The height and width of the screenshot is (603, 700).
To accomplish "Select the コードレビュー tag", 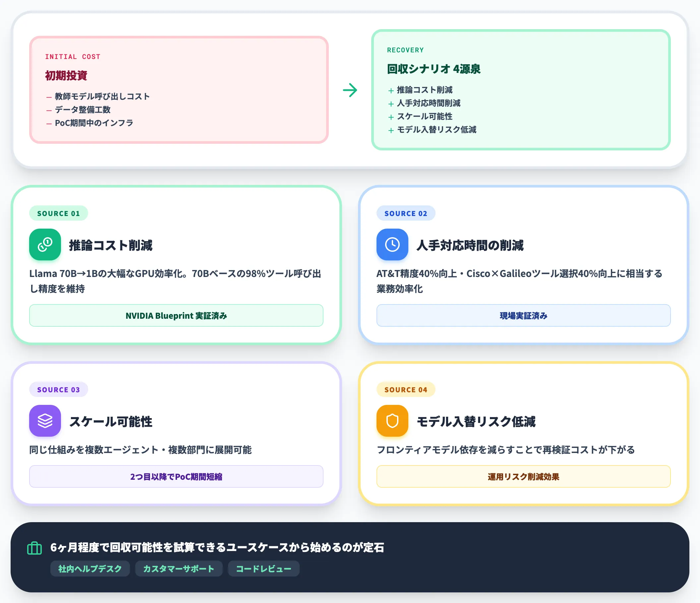I will point(263,569).
